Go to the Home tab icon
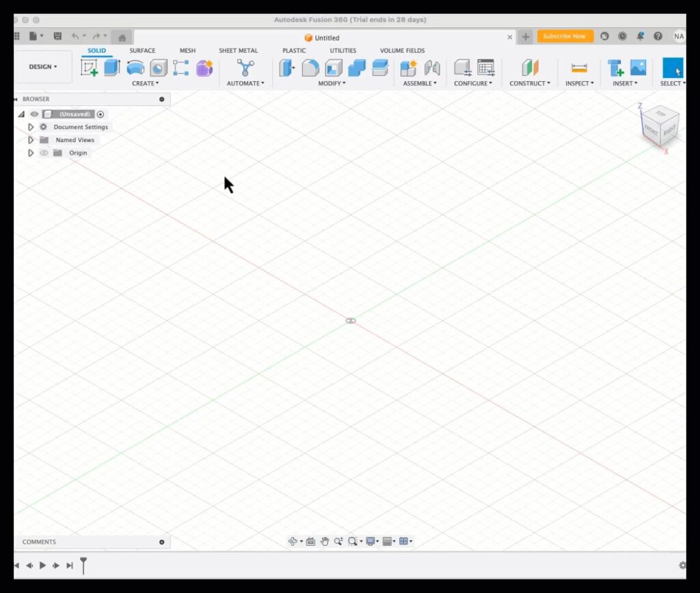 tap(122, 38)
